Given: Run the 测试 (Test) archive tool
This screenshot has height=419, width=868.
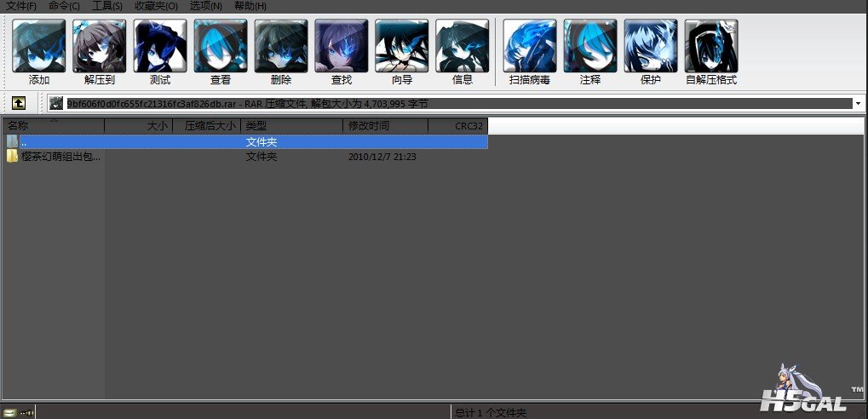Looking at the screenshot, I should point(160,47).
